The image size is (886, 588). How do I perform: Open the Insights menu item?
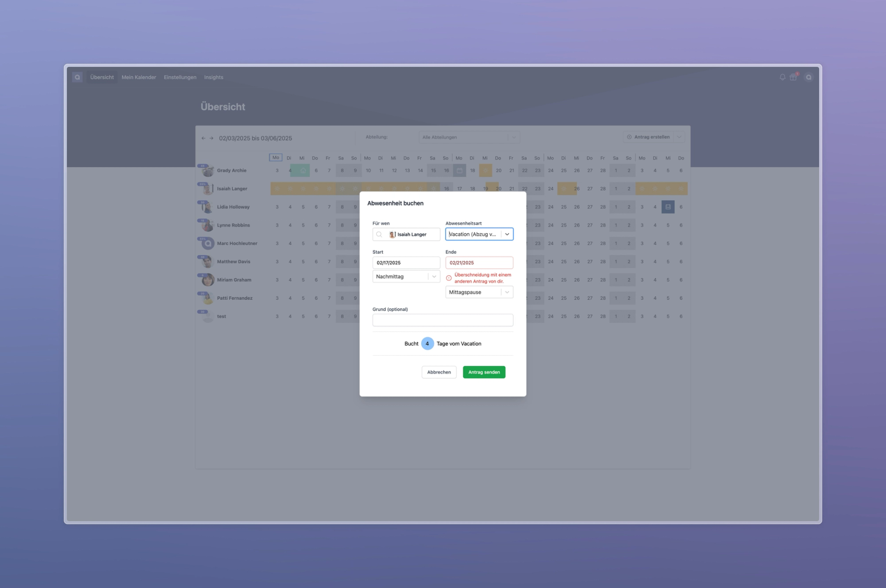click(x=214, y=77)
